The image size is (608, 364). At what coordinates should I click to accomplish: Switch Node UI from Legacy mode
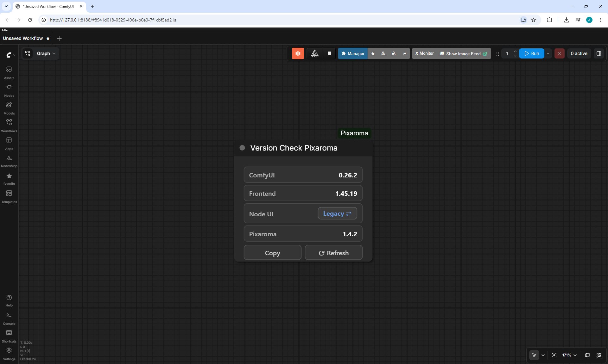pos(337,213)
